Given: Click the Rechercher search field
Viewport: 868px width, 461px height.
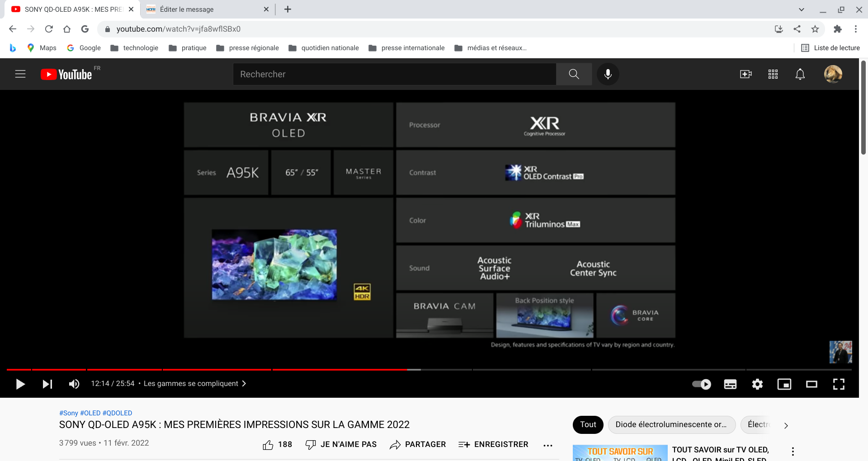Looking at the screenshot, I should tap(395, 74).
